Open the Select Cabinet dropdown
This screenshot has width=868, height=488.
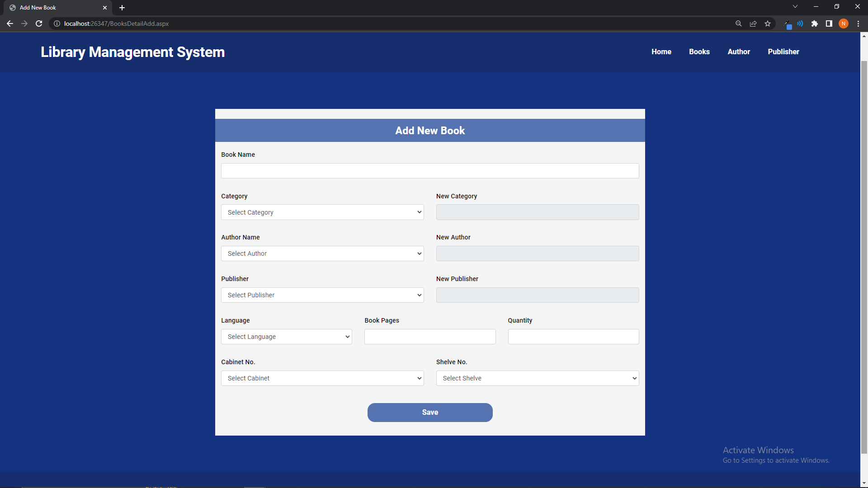tap(322, 378)
